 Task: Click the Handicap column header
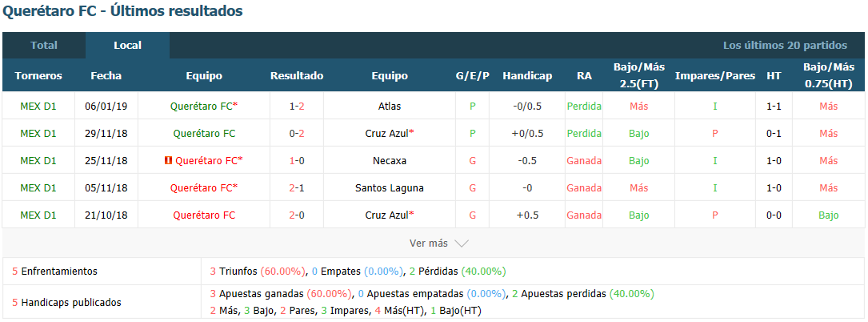pyautogui.click(x=527, y=76)
